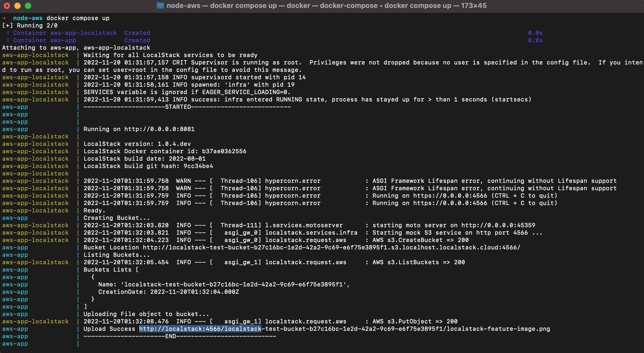This screenshot has height=353, width=644.
Task: Click the red prompt arrow before node-aws
Action: (x=4, y=18)
